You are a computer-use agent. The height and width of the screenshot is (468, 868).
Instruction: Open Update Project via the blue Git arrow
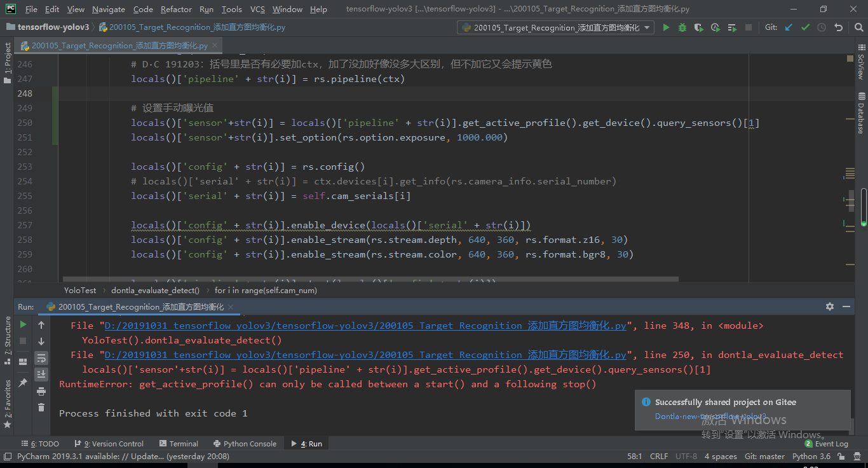tap(788, 27)
